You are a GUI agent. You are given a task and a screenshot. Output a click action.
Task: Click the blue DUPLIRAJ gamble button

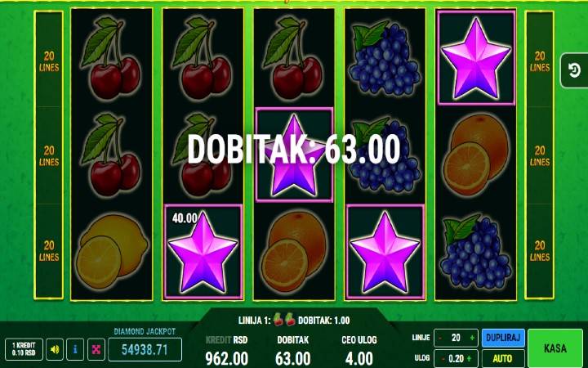[x=503, y=338]
